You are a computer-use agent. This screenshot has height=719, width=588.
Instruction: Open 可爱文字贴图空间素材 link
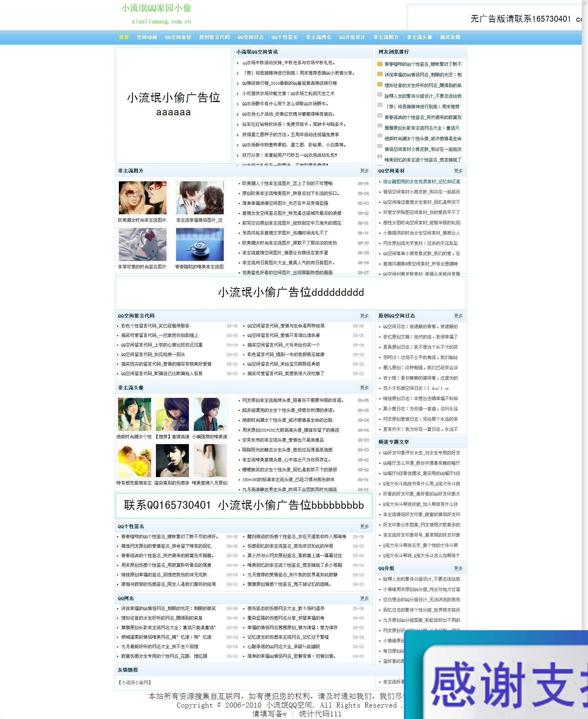421,213
